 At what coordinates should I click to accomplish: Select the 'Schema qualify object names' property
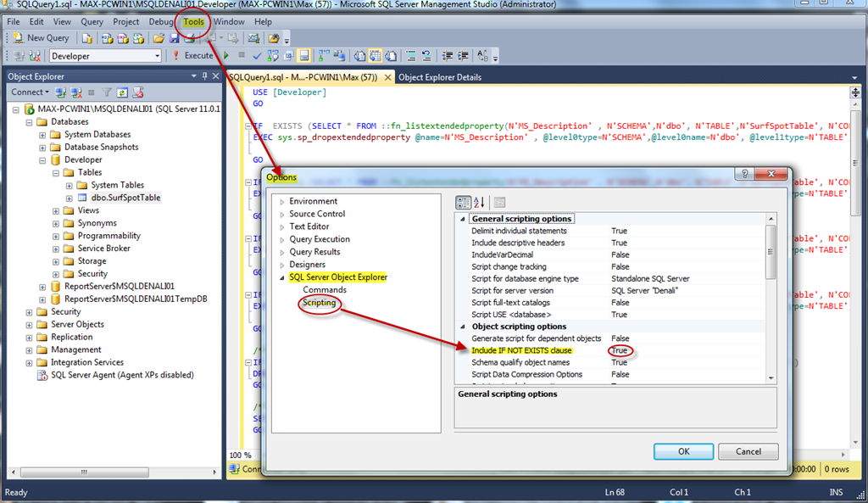(520, 363)
